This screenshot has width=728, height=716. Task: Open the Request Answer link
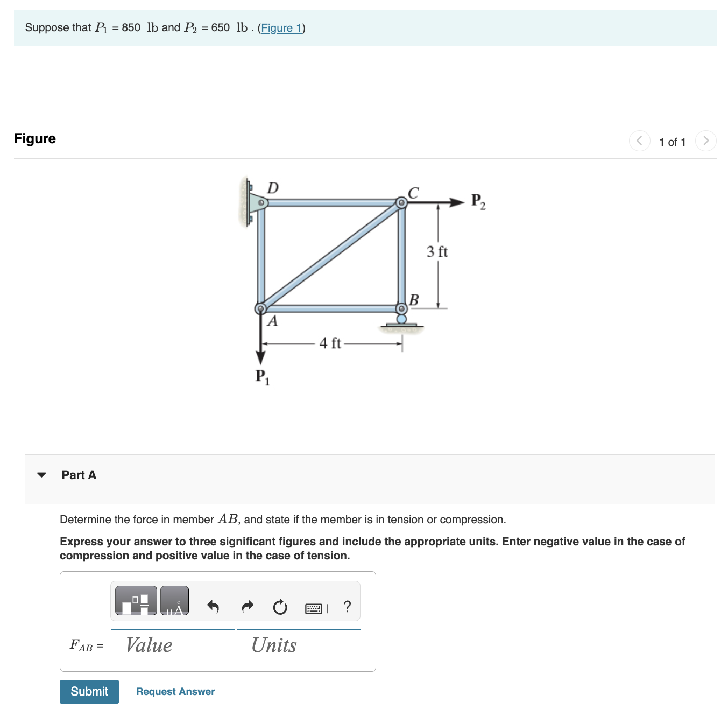click(175, 691)
